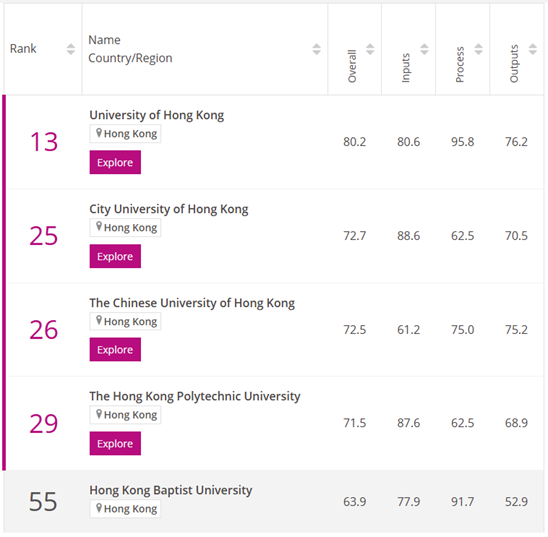Explore The Hong Kong Polytechnic University
The height and width of the screenshot is (537, 548).
click(x=115, y=443)
